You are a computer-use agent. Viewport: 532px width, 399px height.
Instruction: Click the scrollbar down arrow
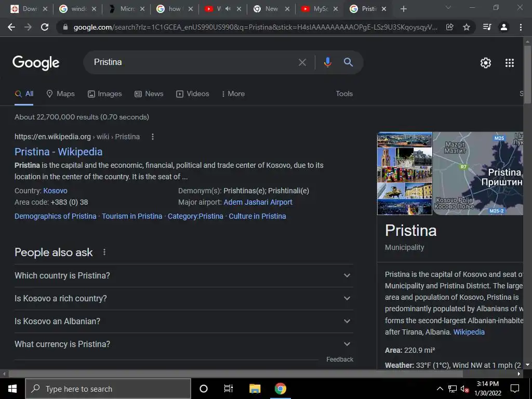[x=528, y=365]
